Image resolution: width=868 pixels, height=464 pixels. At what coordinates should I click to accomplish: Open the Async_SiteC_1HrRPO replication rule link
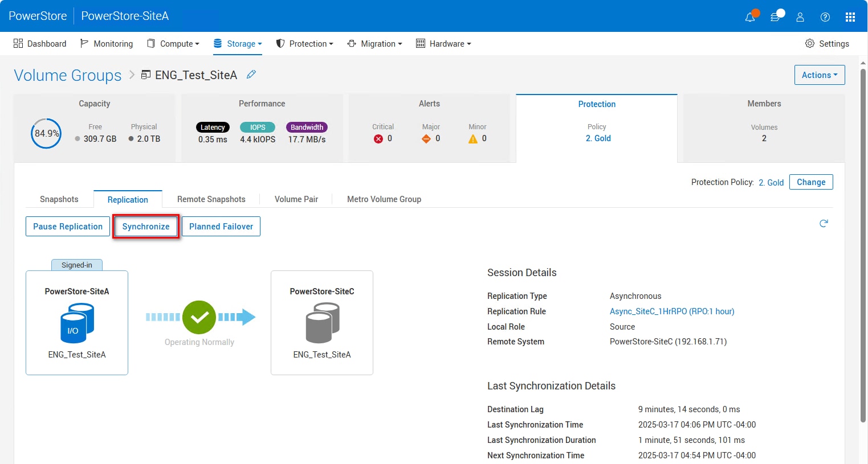tap(672, 311)
